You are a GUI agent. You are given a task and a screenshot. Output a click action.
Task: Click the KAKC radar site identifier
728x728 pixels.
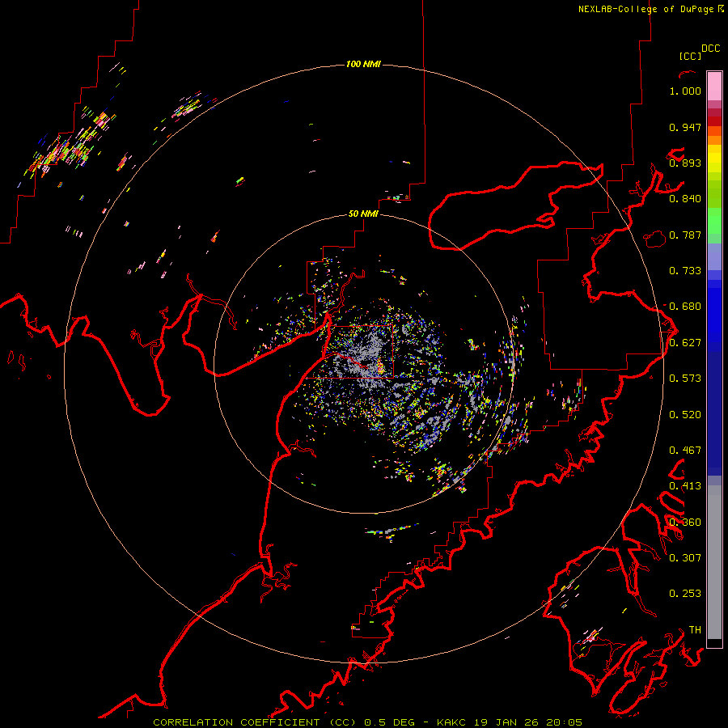451,722
